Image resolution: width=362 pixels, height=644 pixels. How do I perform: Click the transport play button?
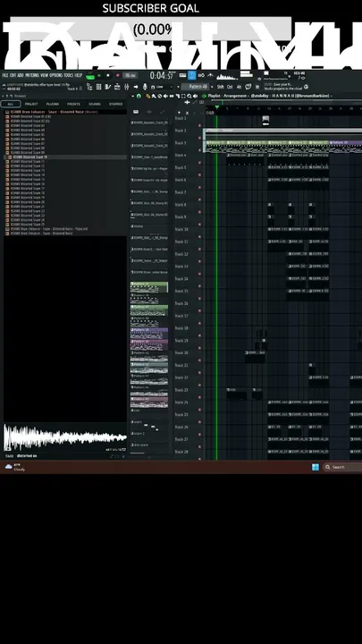coord(99,75)
